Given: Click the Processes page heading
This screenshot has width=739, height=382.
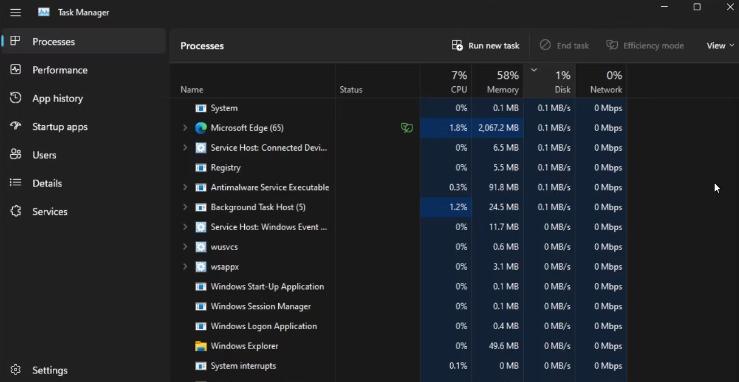Looking at the screenshot, I should pyautogui.click(x=202, y=46).
